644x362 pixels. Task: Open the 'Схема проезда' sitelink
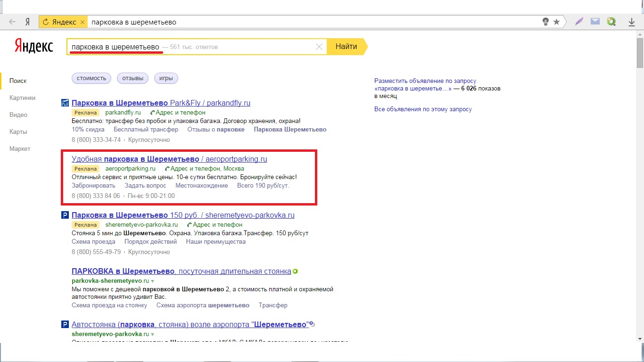tap(93, 242)
